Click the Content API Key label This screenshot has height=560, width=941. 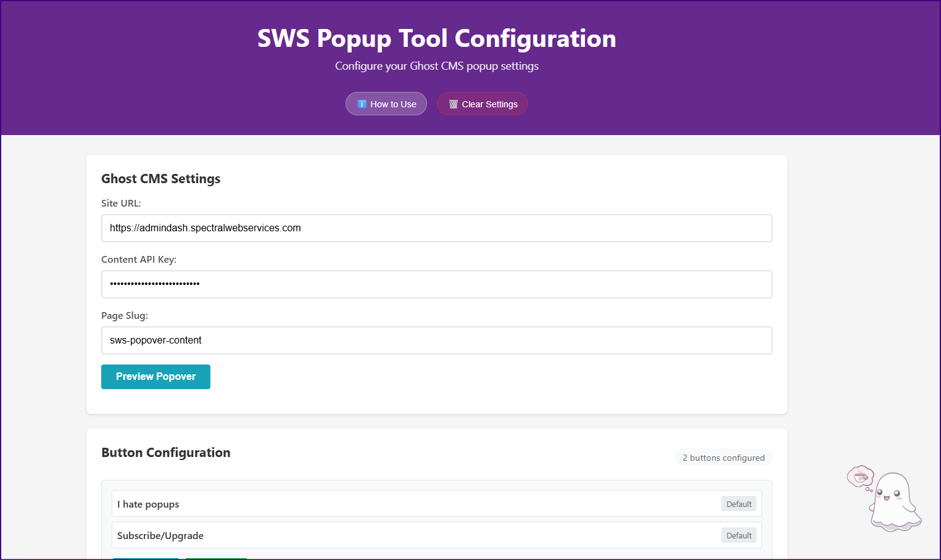(139, 259)
